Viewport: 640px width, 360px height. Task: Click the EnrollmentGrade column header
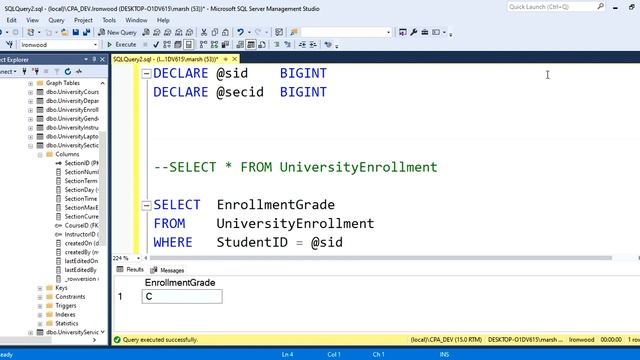180,282
